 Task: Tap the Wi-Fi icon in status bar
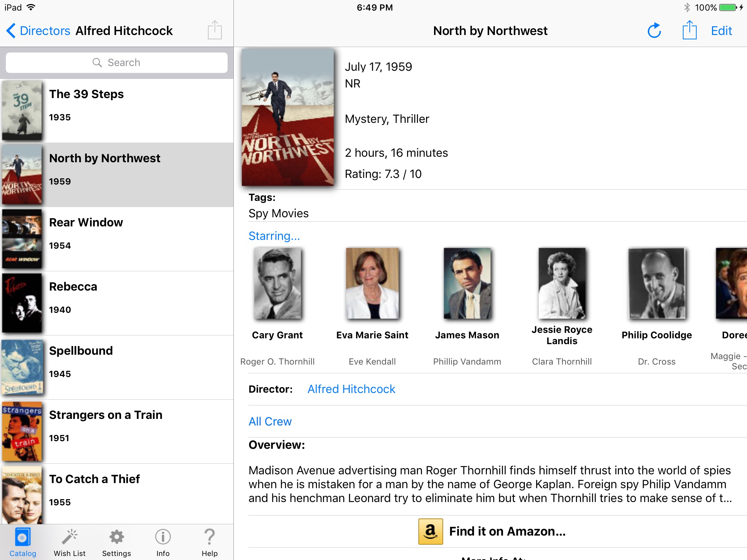tap(31, 7)
